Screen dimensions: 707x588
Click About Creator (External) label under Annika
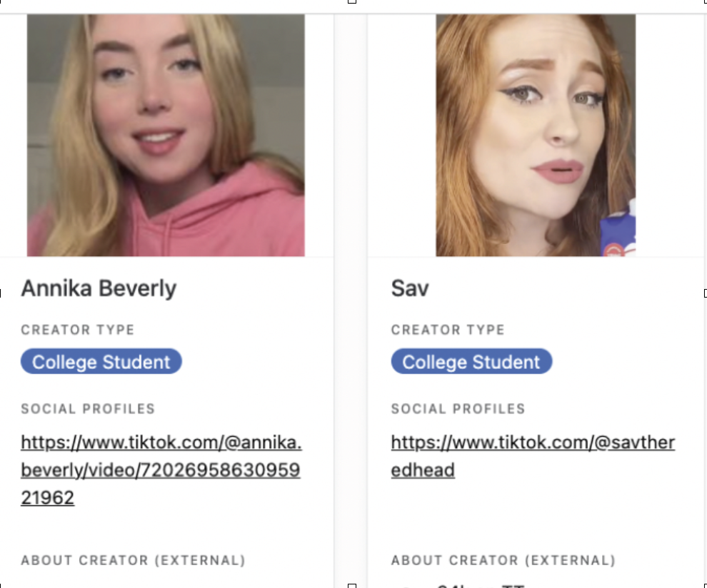(133, 560)
